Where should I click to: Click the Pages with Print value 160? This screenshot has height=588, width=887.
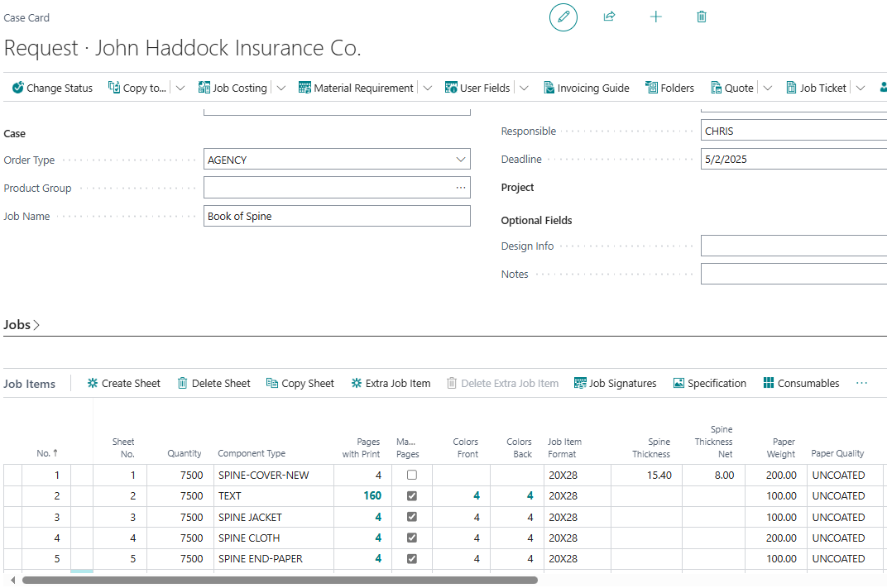(372, 496)
